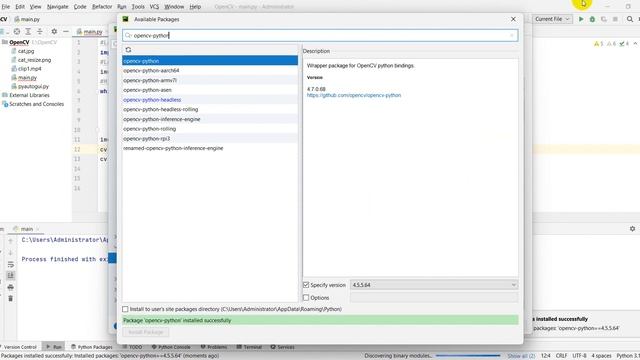Viewport: 640px width, 360px height.
Task: Select Scratches and Consoles node
Action: [36, 104]
